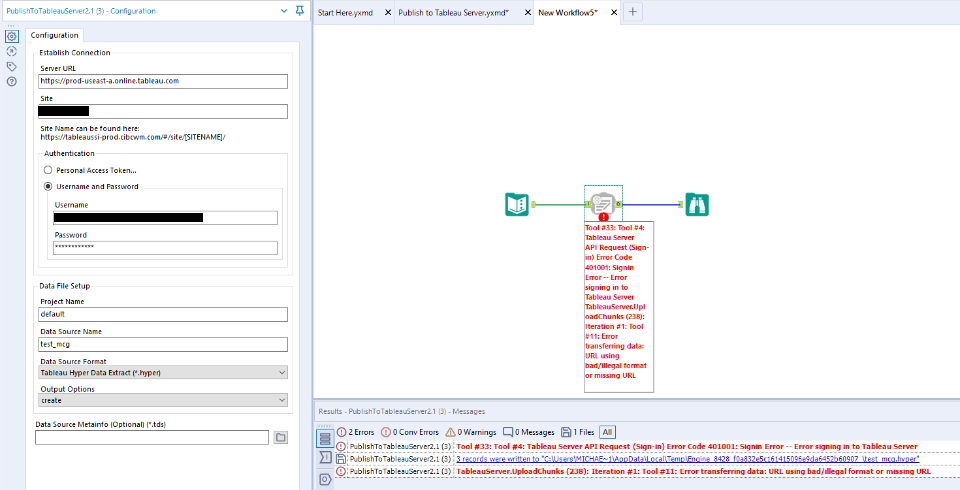Select the Browse binoculars tool on canvas
Viewport: 960px width, 490px height.
tap(697, 204)
